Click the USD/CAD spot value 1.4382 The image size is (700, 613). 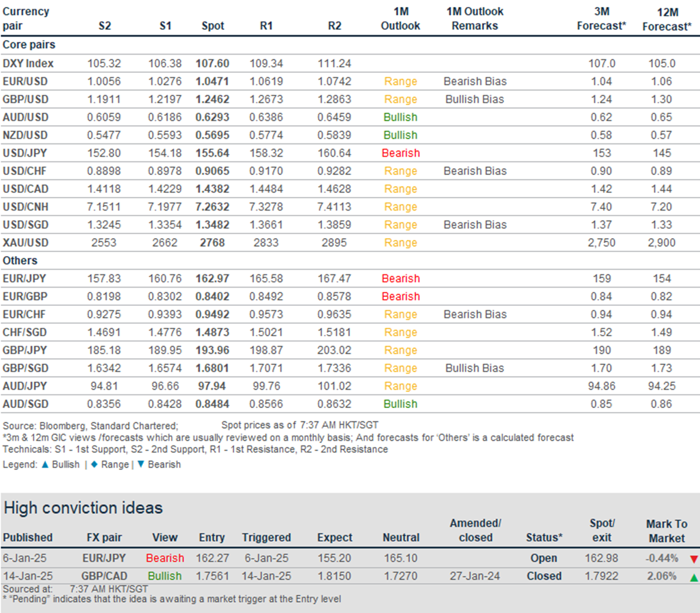pos(212,189)
